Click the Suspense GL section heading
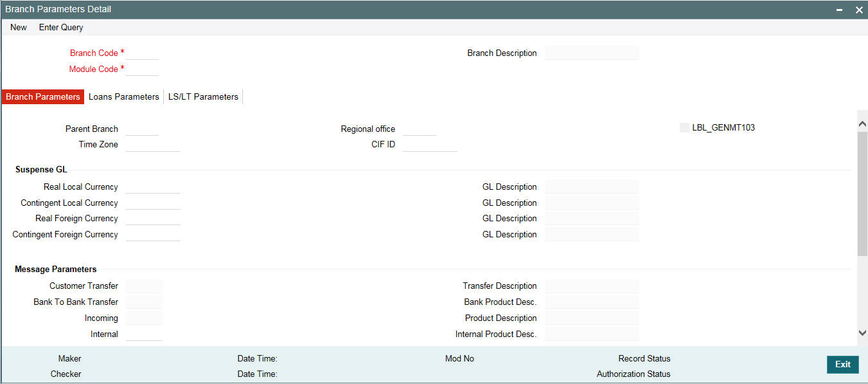868x384 pixels. click(x=41, y=170)
